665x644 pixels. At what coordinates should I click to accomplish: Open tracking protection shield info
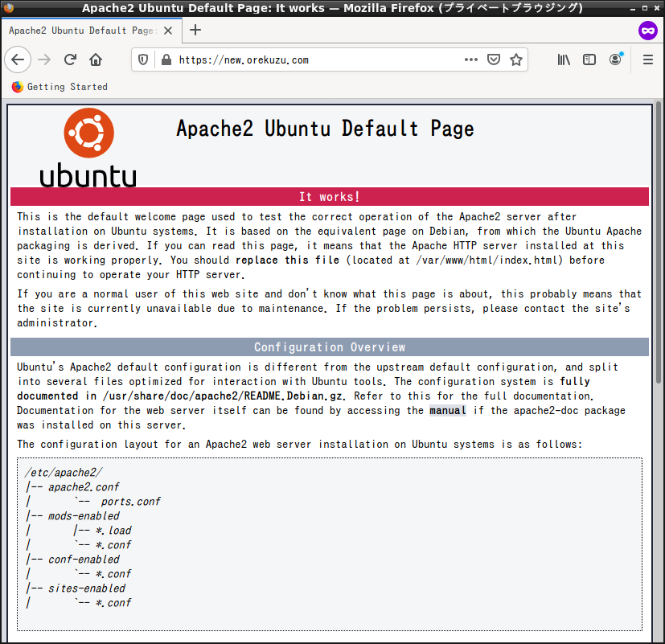point(143,59)
